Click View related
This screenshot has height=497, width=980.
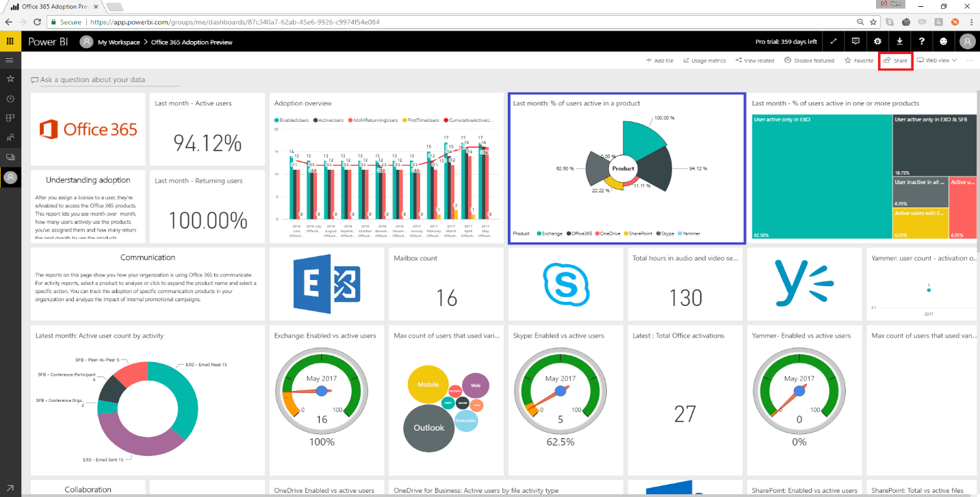(x=755, y=60)
